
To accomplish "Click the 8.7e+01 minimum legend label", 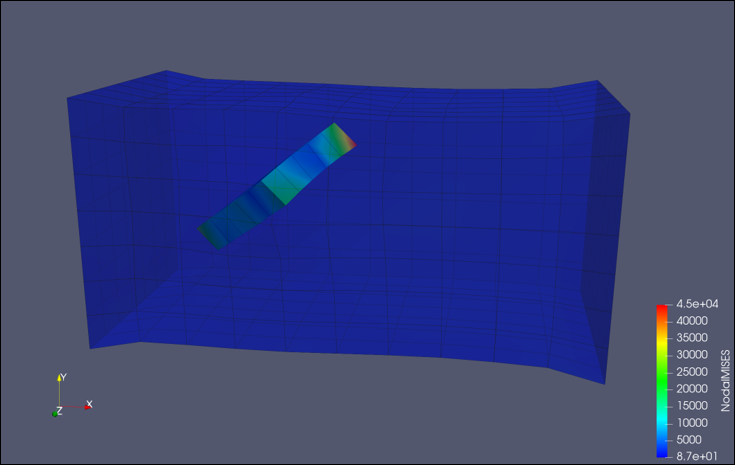I will [x=697, y=455].
